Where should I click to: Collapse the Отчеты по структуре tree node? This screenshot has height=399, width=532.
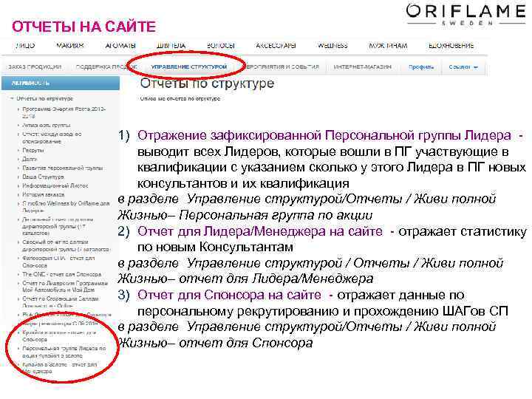point(45,99)
